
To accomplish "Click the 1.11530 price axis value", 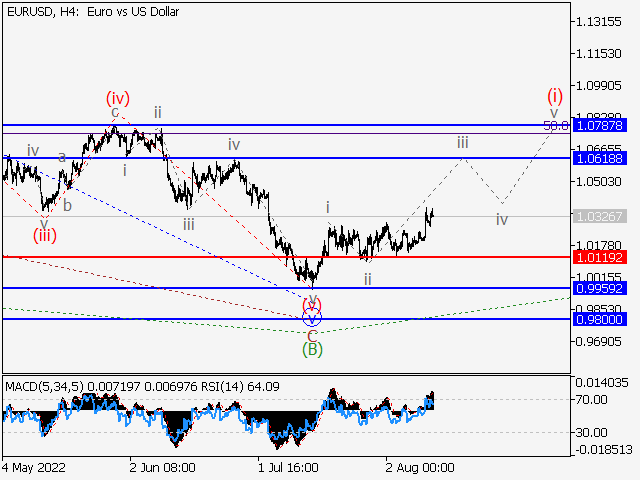I will point(598,53).
